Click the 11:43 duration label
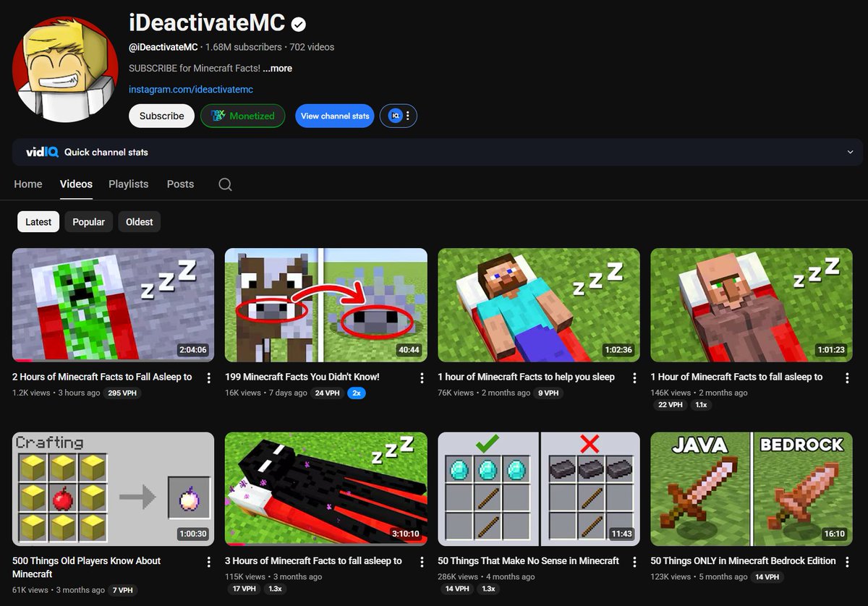This screenshot has width=868, height=606. pos(622,534)
